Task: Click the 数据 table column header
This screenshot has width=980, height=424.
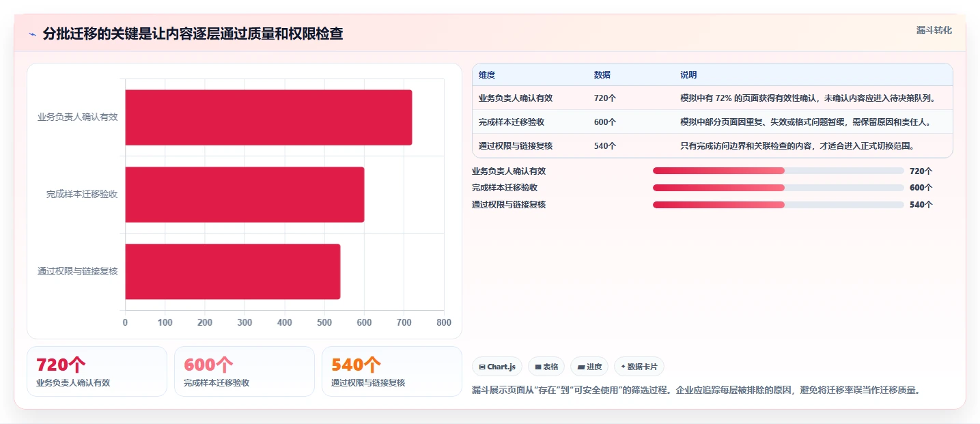Action: [602, 75]
